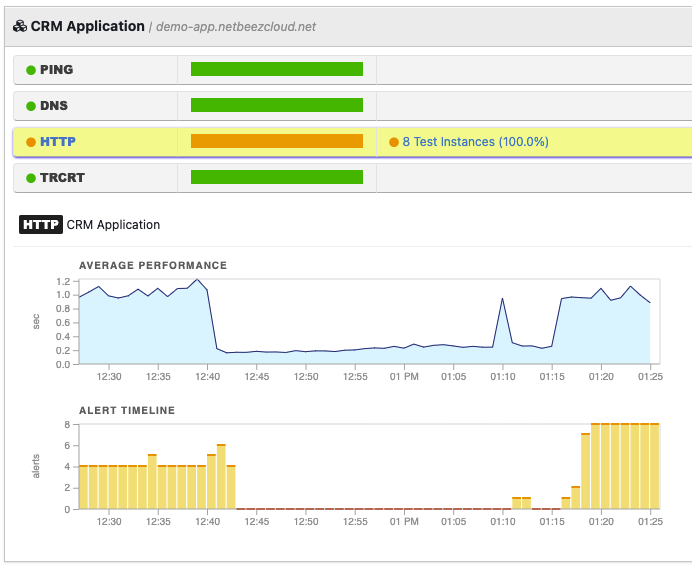The image size is (692, 566).
Task: Click the alerts axis label
Action: pos(36,466)
